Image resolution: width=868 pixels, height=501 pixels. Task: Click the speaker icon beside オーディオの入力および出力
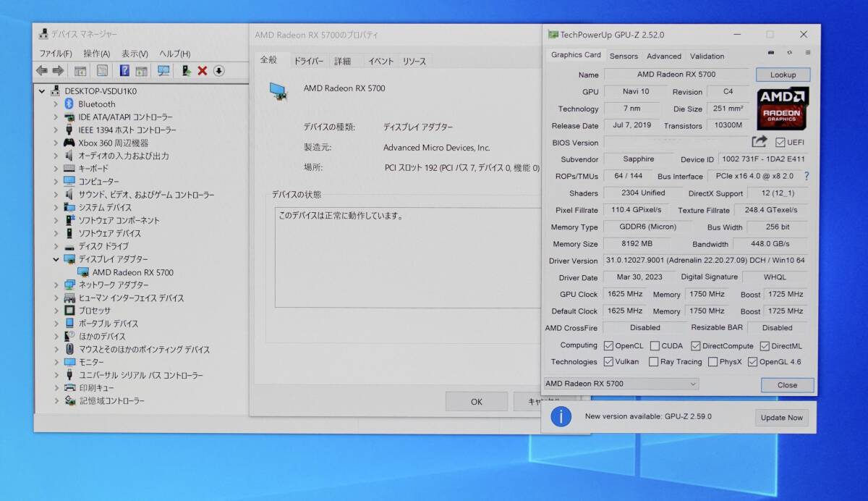(69, 156)
